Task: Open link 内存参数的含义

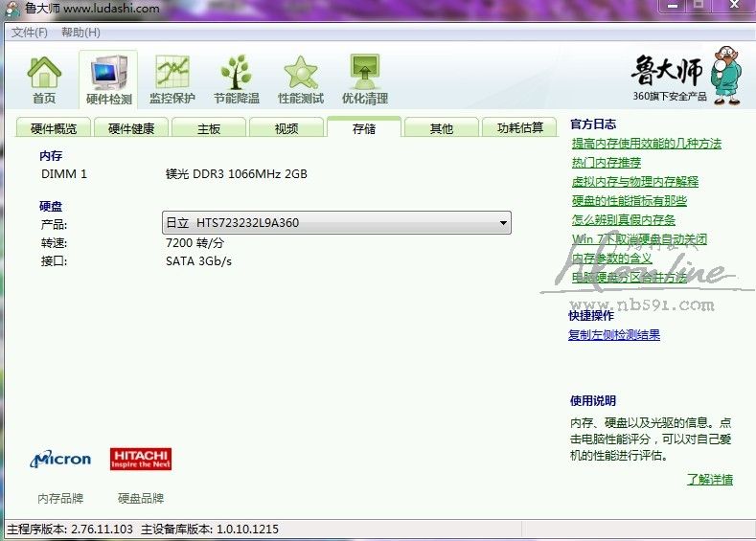Action: pyautogui.click(x=612, y=259)
